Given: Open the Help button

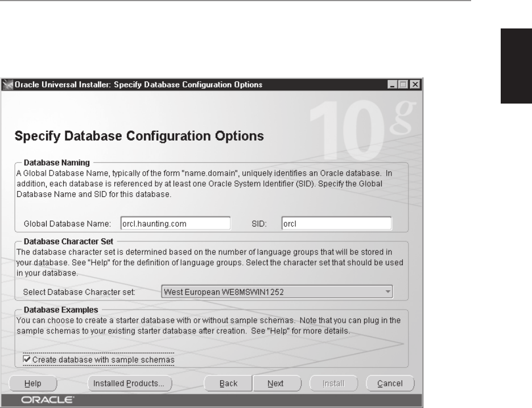Looking at the screenshot, I should click(x=33, y=384).
